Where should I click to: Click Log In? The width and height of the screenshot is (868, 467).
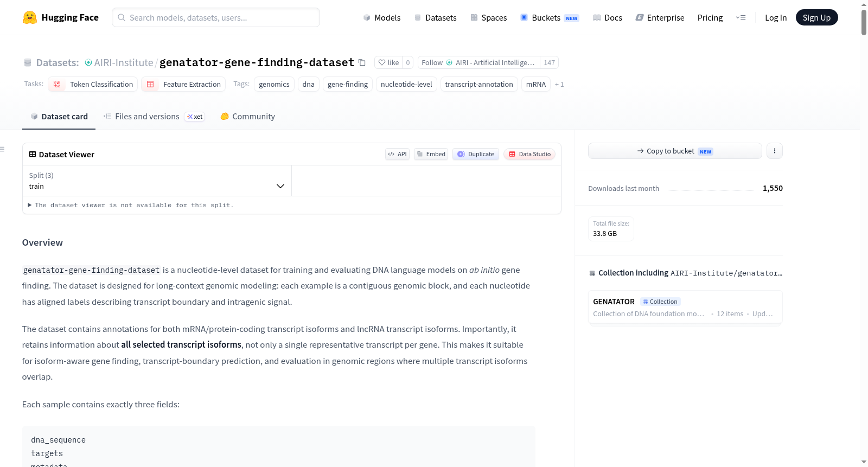(775, 17)
